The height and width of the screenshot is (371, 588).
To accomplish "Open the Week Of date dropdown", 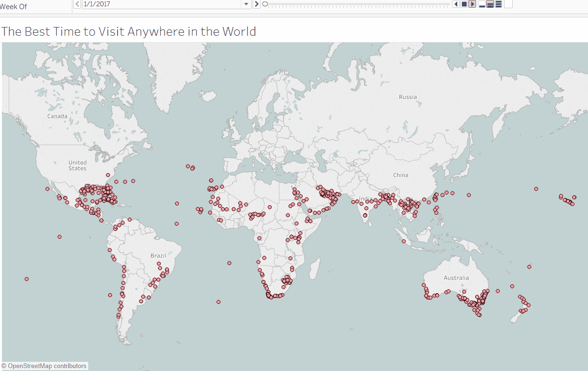I will click(246, 4).
